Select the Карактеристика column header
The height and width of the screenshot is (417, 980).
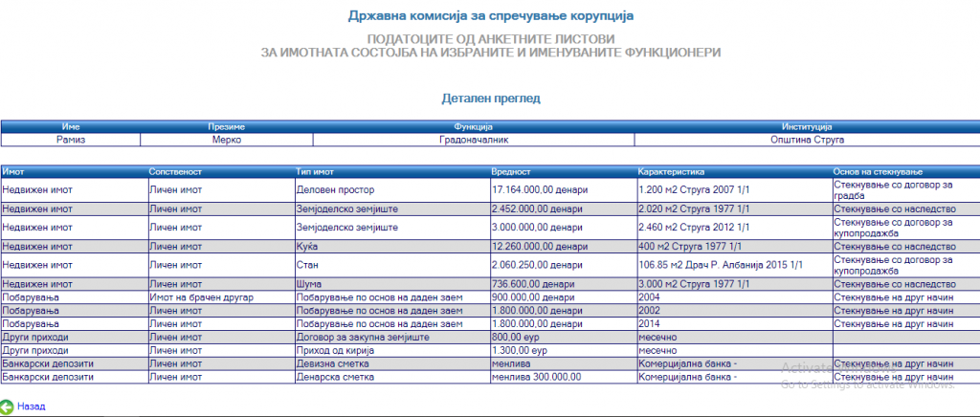click(x=671, y=171)
